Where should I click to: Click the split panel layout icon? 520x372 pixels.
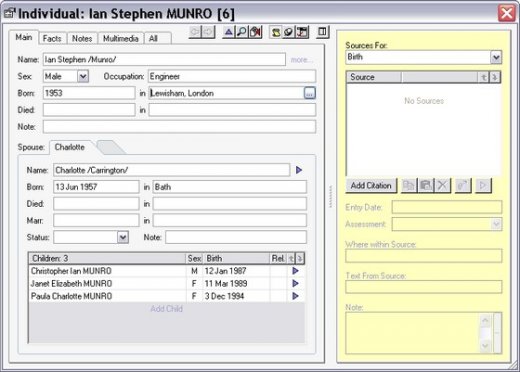click(322, 32)
